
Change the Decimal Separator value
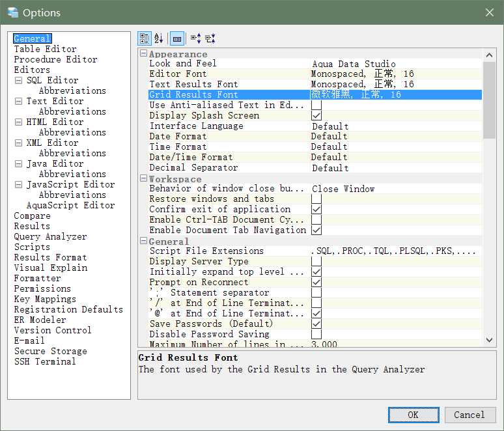[396, 168]
